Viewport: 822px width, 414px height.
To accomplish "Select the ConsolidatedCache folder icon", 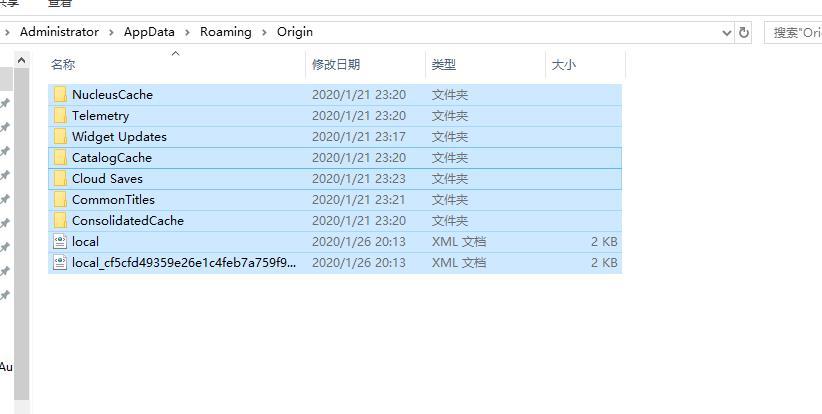I will coord(60,221).
